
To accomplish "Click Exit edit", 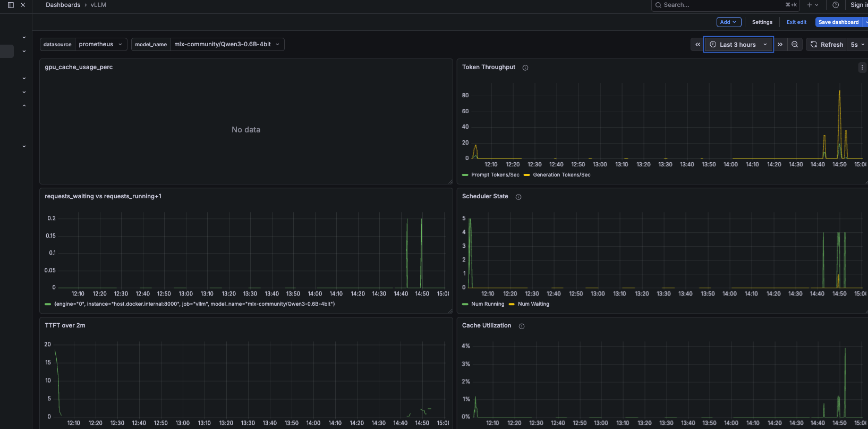I will 796,22.
